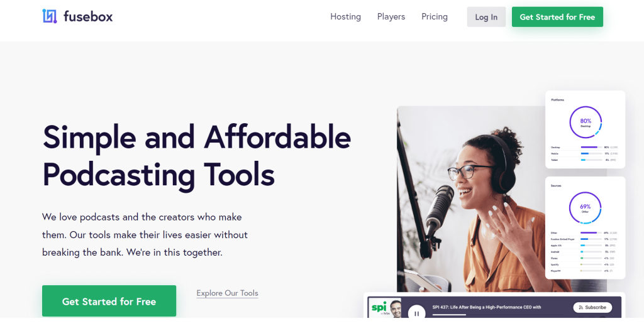This screenshot has height=331, width=644.
Task: Click the podcaster hero photo
Action: click(x=470, y=199)
